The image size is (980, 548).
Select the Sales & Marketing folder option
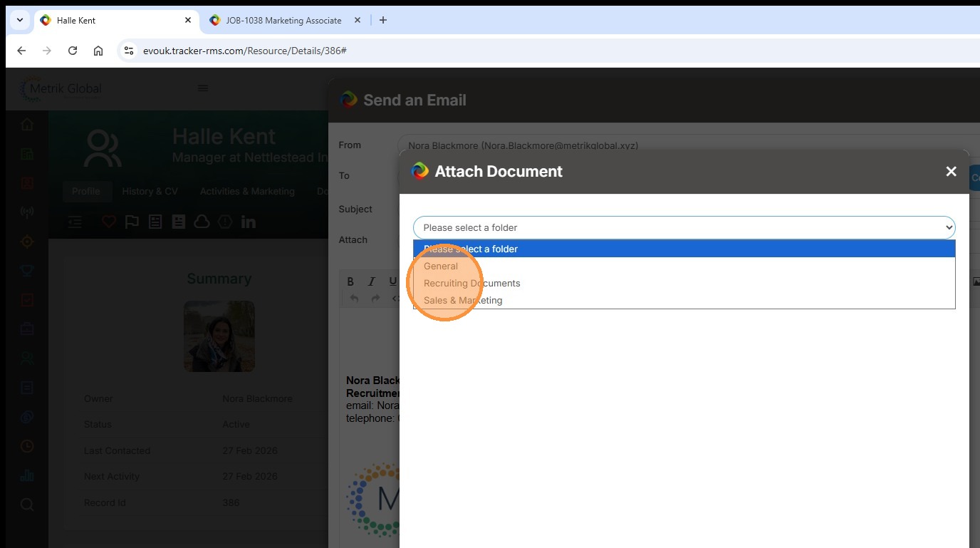[684, 300]
